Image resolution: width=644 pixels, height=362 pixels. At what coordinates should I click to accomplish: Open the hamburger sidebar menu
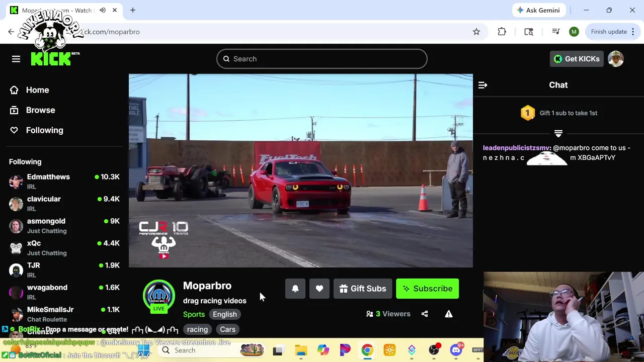point(16,59)
